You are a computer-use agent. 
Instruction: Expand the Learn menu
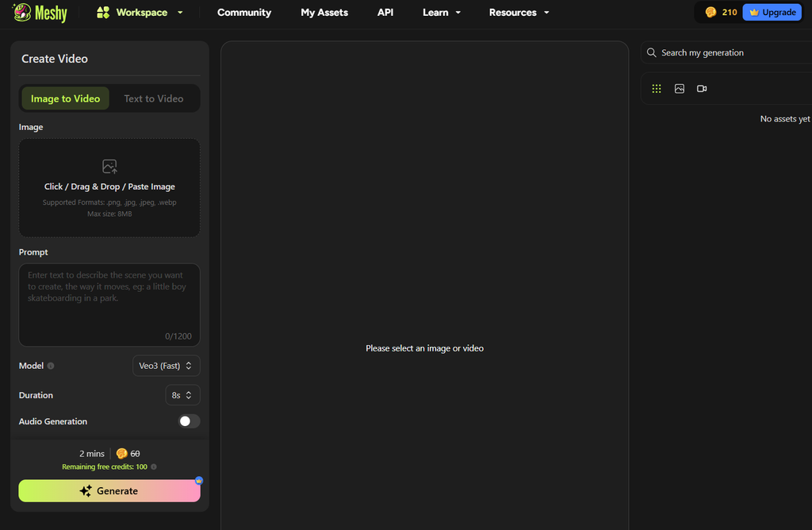[x=442, y=13]
